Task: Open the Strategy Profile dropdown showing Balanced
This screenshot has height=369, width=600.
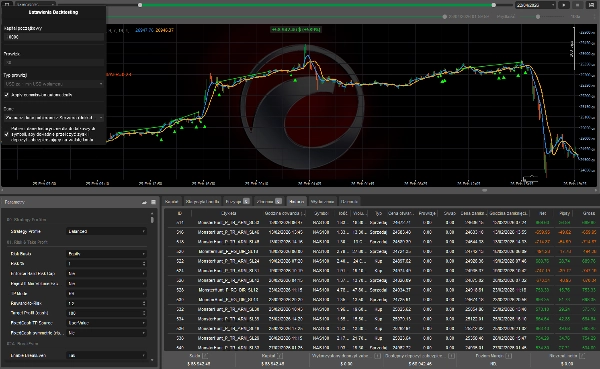Action: pyautogui.click(x=106, y=232)
